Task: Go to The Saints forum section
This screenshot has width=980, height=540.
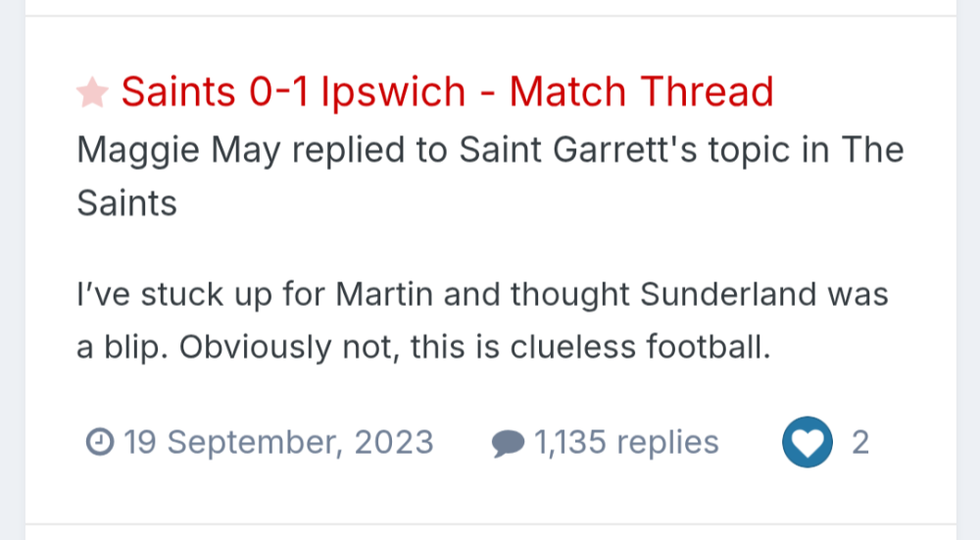Action: click(126, 203)
